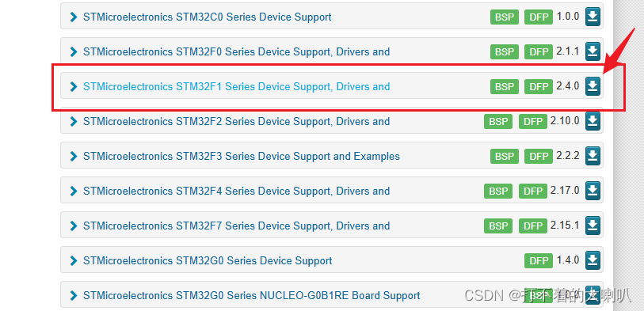This screenshot has height=311, width=644.
Task: Click the BSP badge on STM32F7 row
Action: tap(498, 226)
